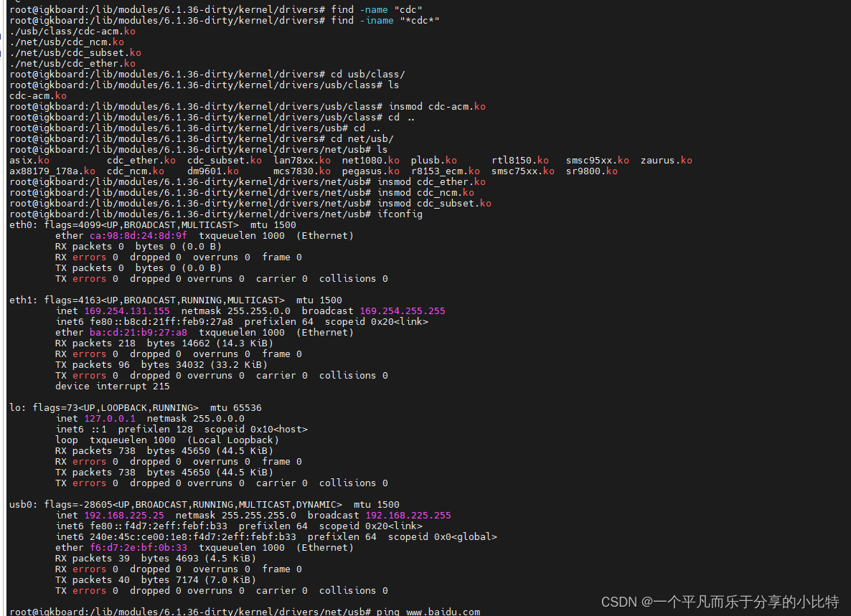The width and height of the screenshot is (851, 616).
Task: Click the find -iname "*cdc*" command
Action: (x=385, y=21)
